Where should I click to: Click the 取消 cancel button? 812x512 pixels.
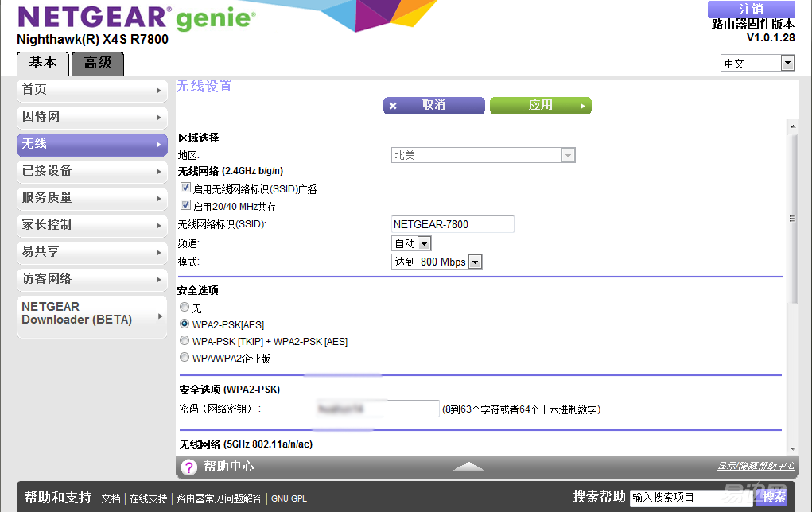click(434, 106)
